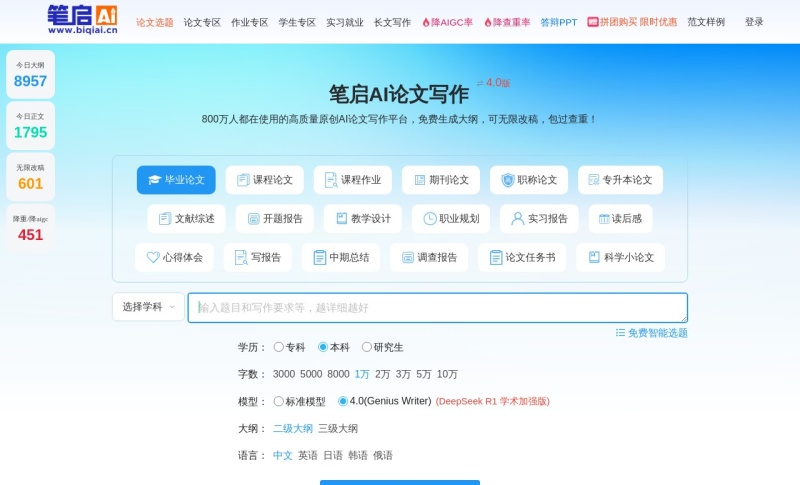Set word count to 3000
Image resolution: width=800 pixels, height=485 pixels.
pyautogui.click(x=284, y=374)
